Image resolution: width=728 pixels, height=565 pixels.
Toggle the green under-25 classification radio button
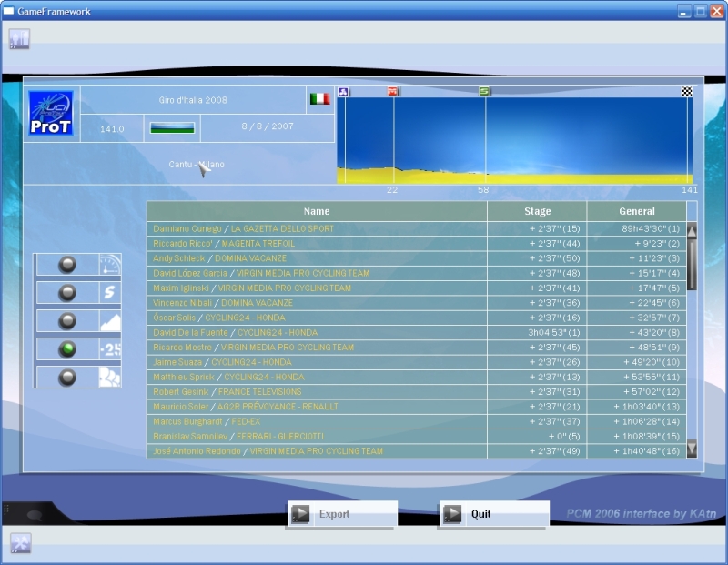(x=66, y=349)
